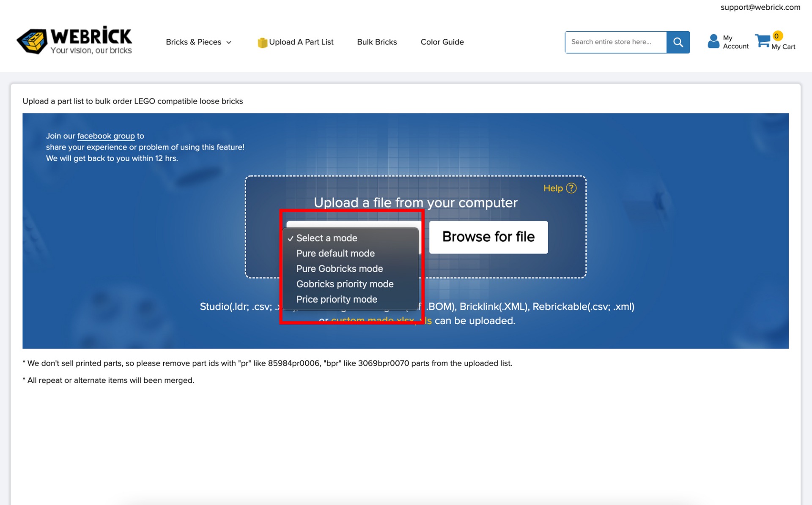Click the Help question mark icon
Viewport: 812px width, 505px height.
click(x=571, y=188)
